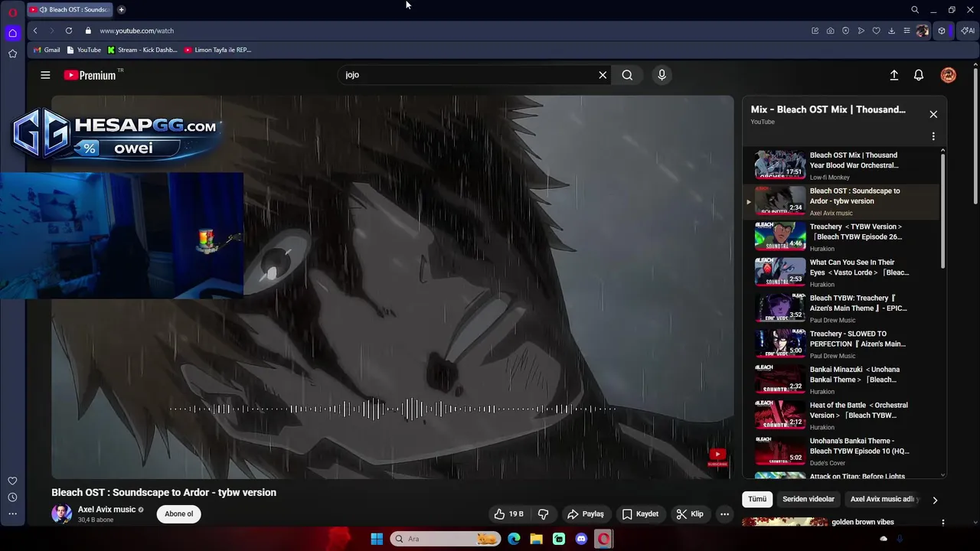Click the YouTube Premium logo

coord(90,75)
